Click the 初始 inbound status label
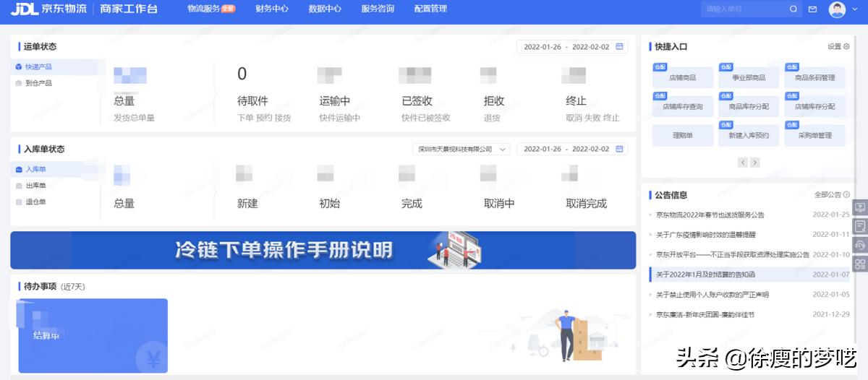The height and width of the screenshot is (380, 868). (330, 204)
